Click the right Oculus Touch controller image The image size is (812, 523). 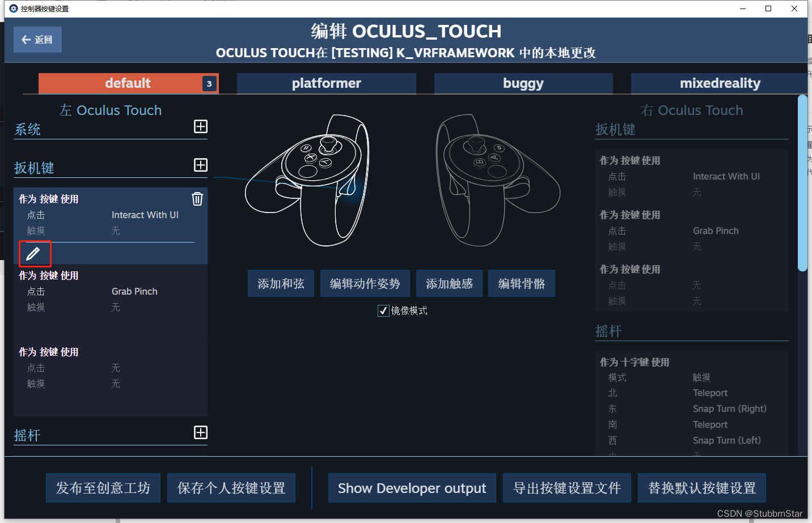tap(498, 180)
